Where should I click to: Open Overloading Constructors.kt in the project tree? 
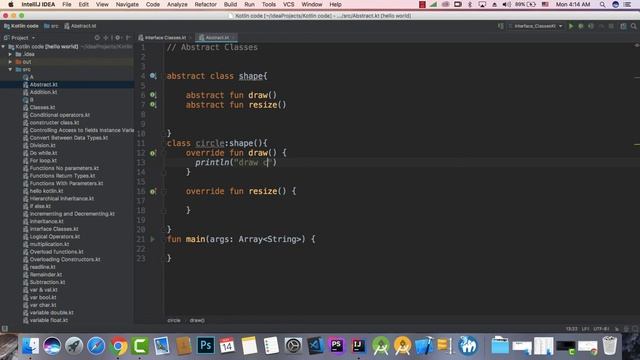coord(64,260)
